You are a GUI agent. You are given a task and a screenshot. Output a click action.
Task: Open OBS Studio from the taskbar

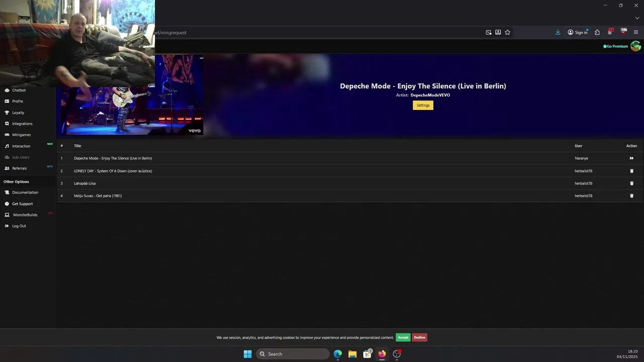[397, 354]
